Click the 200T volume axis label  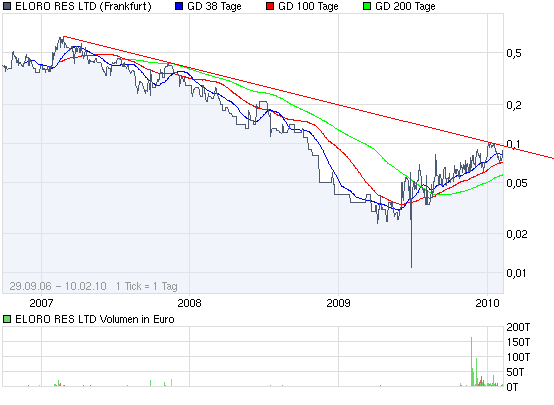coord(518,327)
